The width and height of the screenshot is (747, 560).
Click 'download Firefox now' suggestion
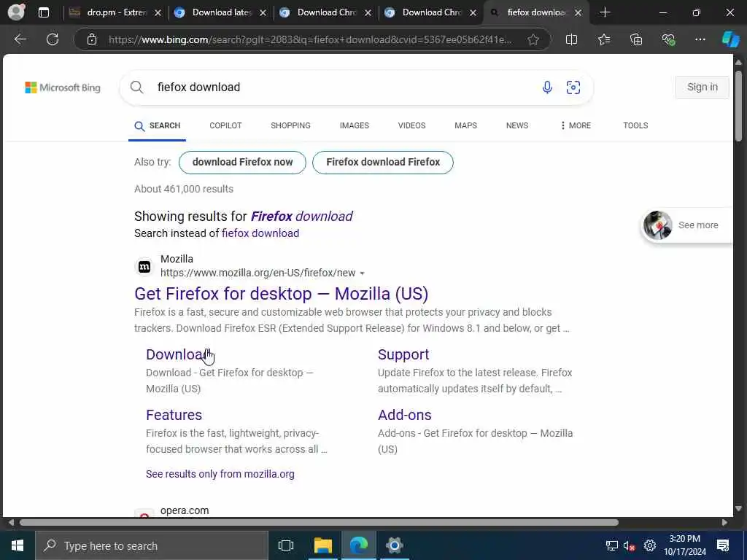[242, 163]
